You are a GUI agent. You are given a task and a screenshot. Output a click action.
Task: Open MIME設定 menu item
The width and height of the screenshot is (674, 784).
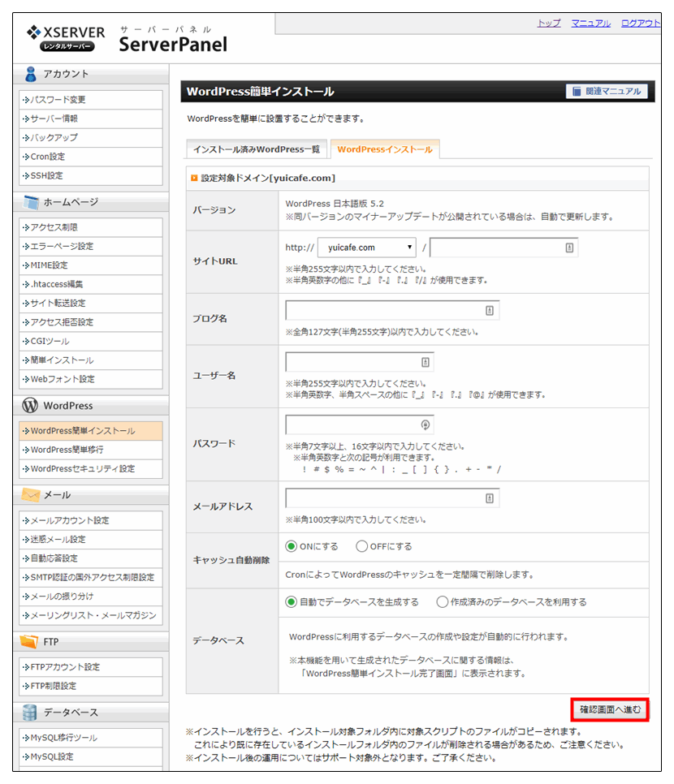tap(91, 265)
